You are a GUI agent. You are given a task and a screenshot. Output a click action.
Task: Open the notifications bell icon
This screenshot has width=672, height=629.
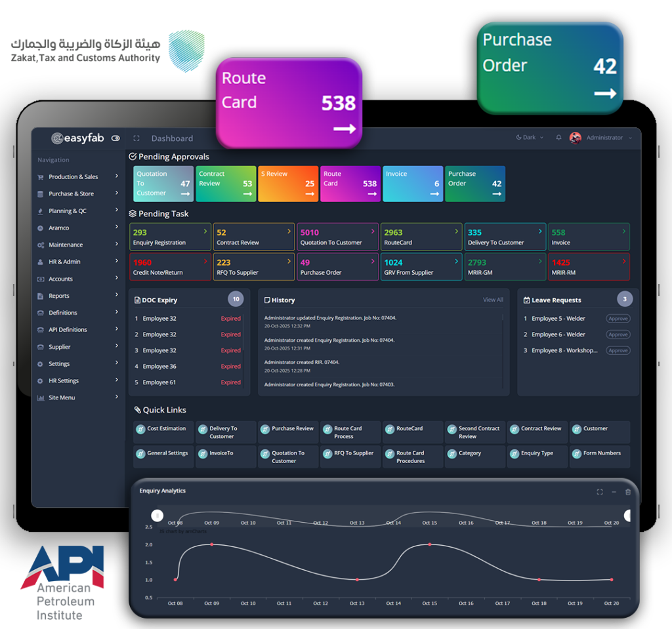tap(558, 138)
